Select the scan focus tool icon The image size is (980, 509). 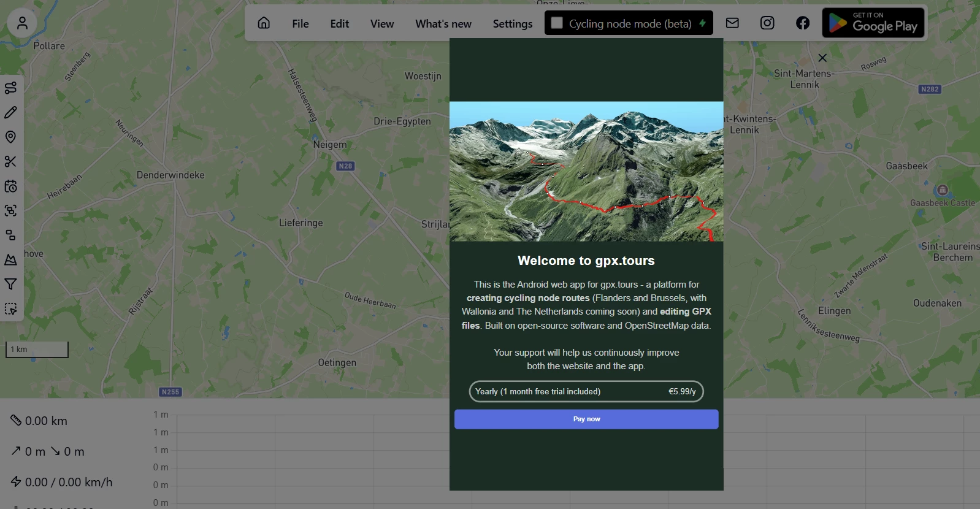(x=10, y=211)
